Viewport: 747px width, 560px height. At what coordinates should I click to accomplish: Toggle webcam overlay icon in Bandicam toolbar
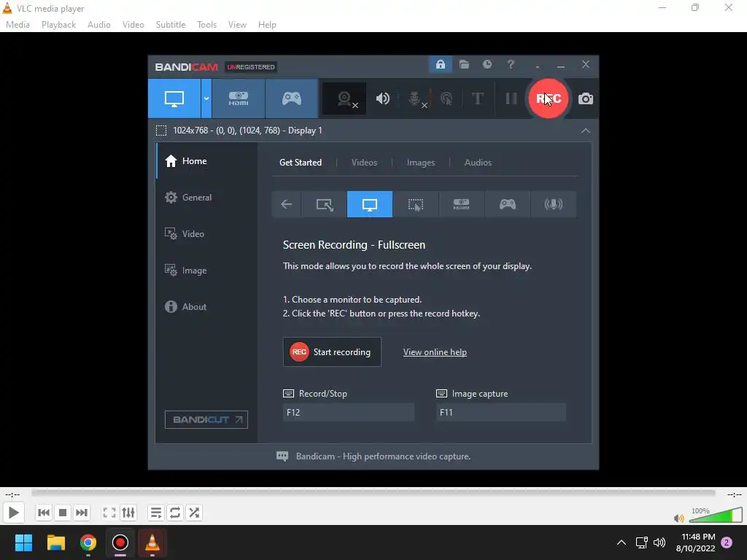(344, 98)
